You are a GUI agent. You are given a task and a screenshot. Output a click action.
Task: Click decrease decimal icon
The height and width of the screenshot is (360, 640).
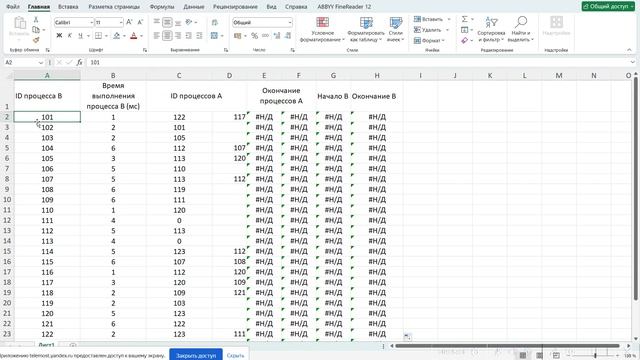click(288, 36)
